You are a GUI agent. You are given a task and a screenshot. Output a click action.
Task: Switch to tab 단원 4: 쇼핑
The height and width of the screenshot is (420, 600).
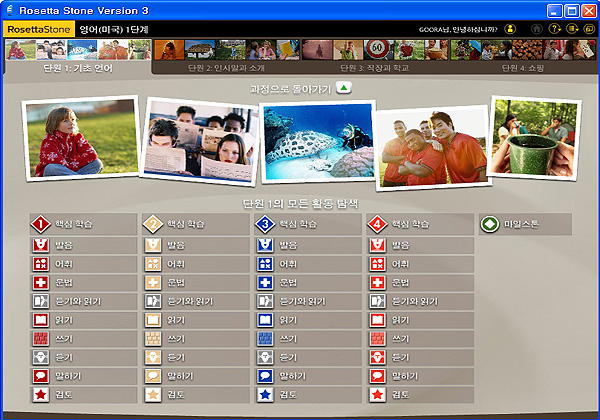[523, 56]
